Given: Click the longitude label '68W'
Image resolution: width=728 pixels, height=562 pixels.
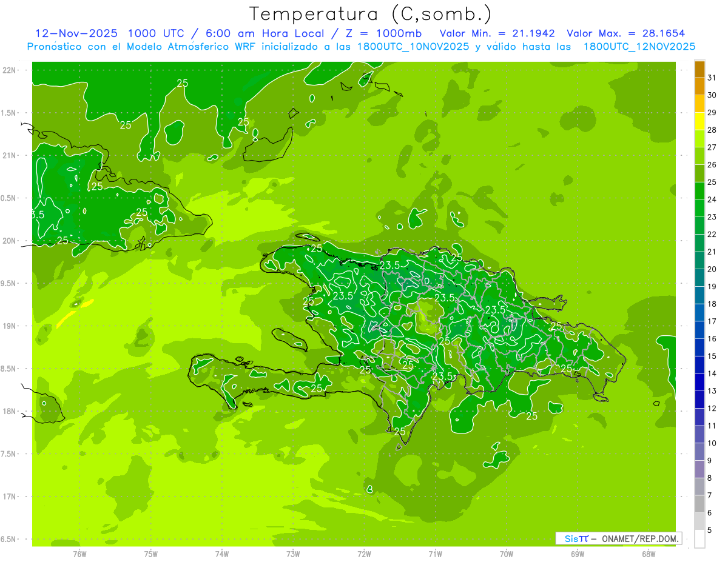Looking at the screenshot, I should point(649,554).
